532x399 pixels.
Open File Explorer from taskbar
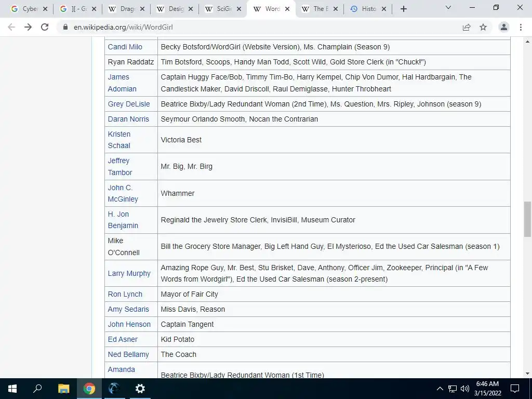[x=63, y=389]
